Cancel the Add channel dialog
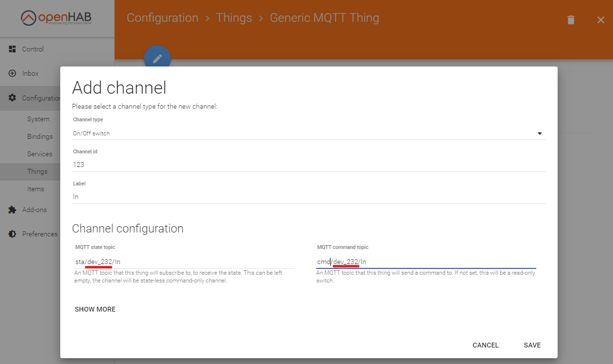The image size is (613, 364). [x=485, y=345]
